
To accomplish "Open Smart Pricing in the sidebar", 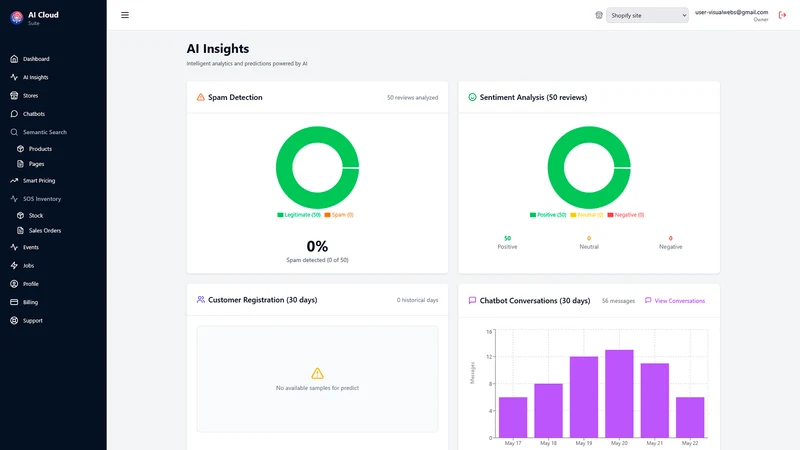I will point(39,181).
